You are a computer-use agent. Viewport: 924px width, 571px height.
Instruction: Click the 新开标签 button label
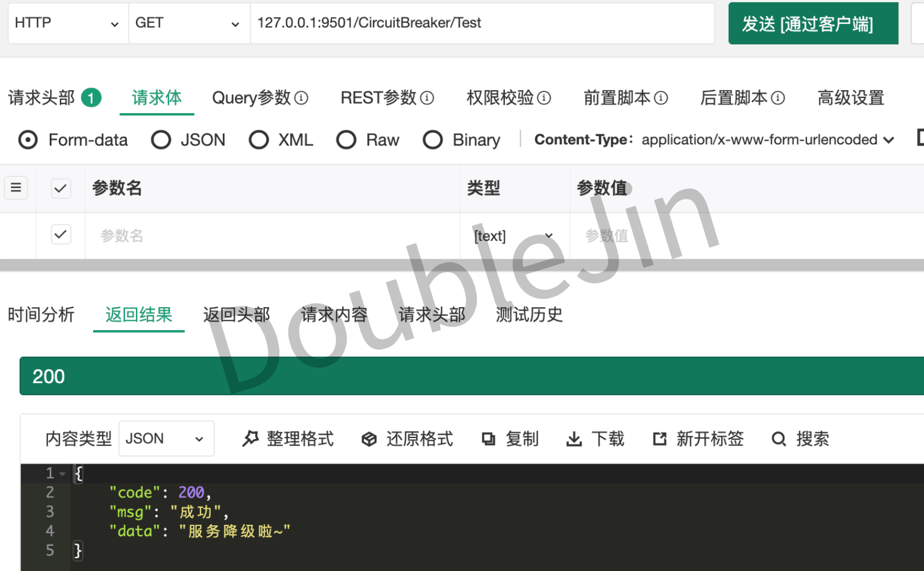[x=710, y=439]
